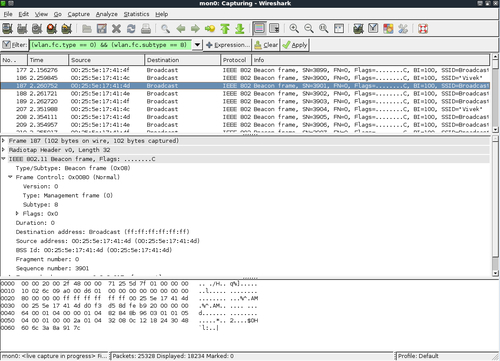Viewport: 500px width, 361px height.
Task: Sort by the Info column header
Action: [370, 60]
